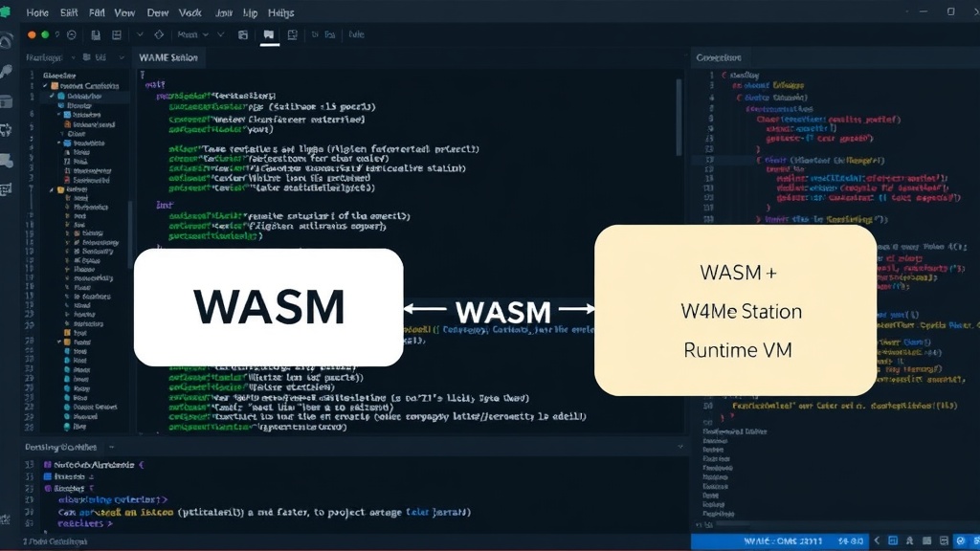Click the box icon in the left activity bar
Image resolution: width=980 pixels, height=551 pixels.
tap(7, 101)
